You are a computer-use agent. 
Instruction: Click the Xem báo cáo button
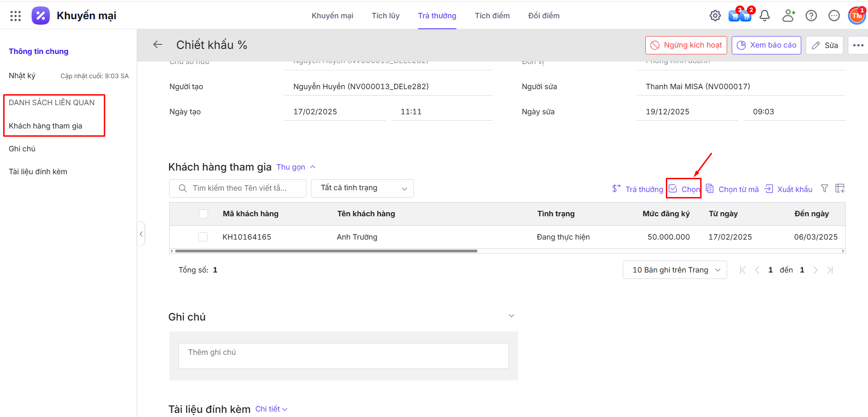[766, 45]
